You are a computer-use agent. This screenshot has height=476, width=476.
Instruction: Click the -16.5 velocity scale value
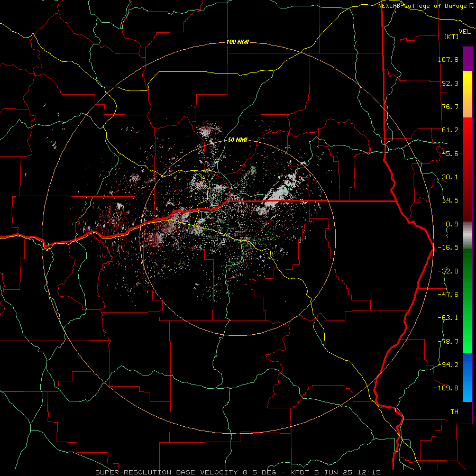click(448, 248)
